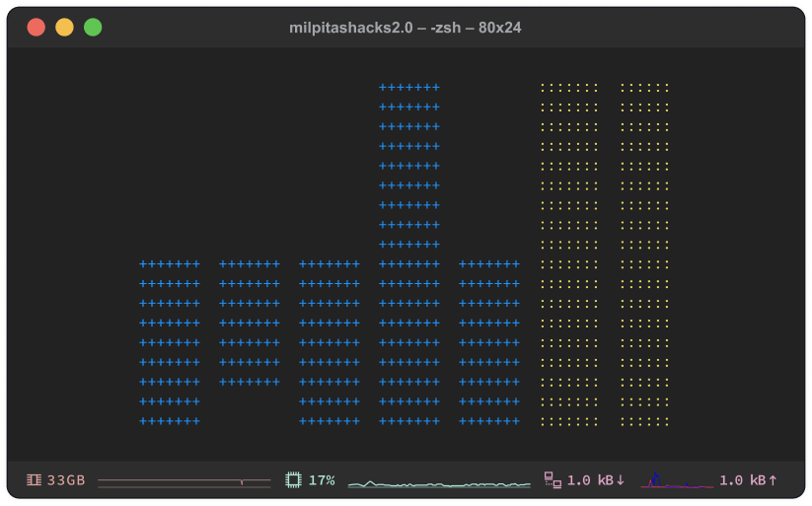The image size is (812, 506).
Task: Click the 17% CPU usage label
Action: (322, 480)
